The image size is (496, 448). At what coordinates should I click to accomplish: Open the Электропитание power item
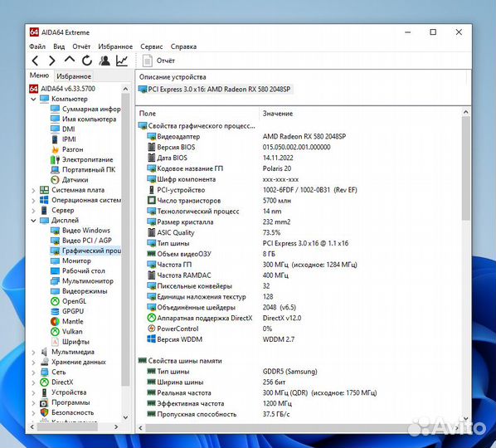pyautogui.click(x=81, y=159)
